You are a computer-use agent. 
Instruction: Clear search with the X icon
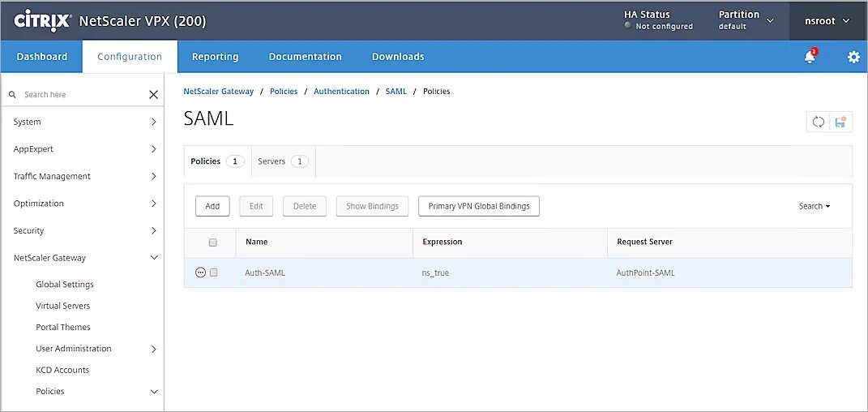coord(153,95)
